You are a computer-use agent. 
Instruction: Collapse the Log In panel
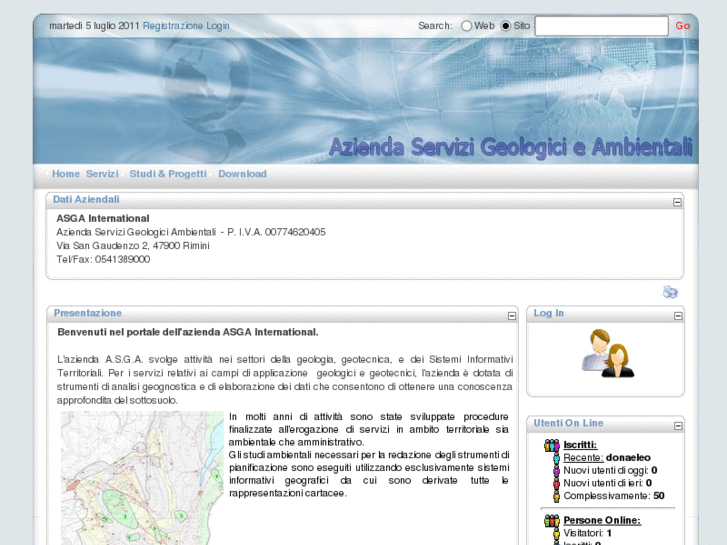click(x=678, y=316)
